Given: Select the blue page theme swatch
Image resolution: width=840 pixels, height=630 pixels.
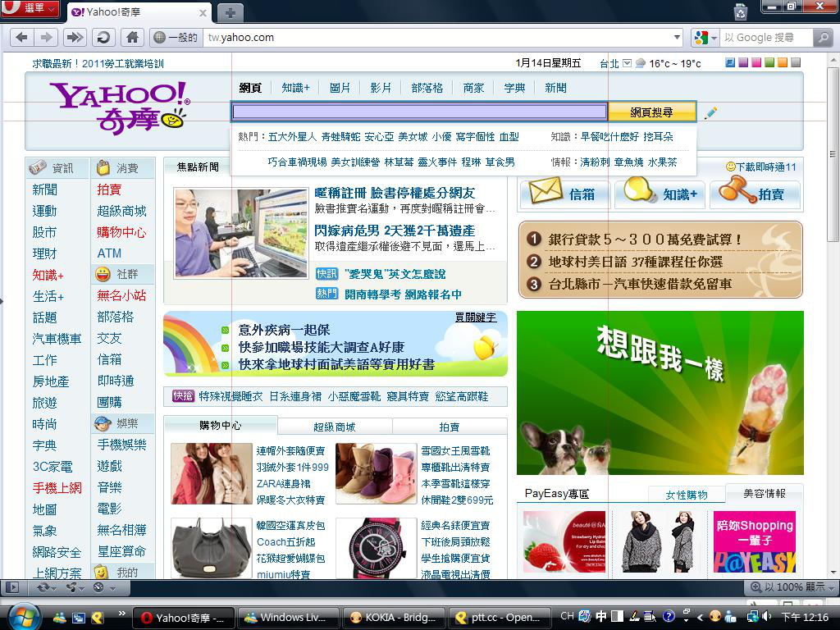Looking at the screenshot, I should 729,62.
